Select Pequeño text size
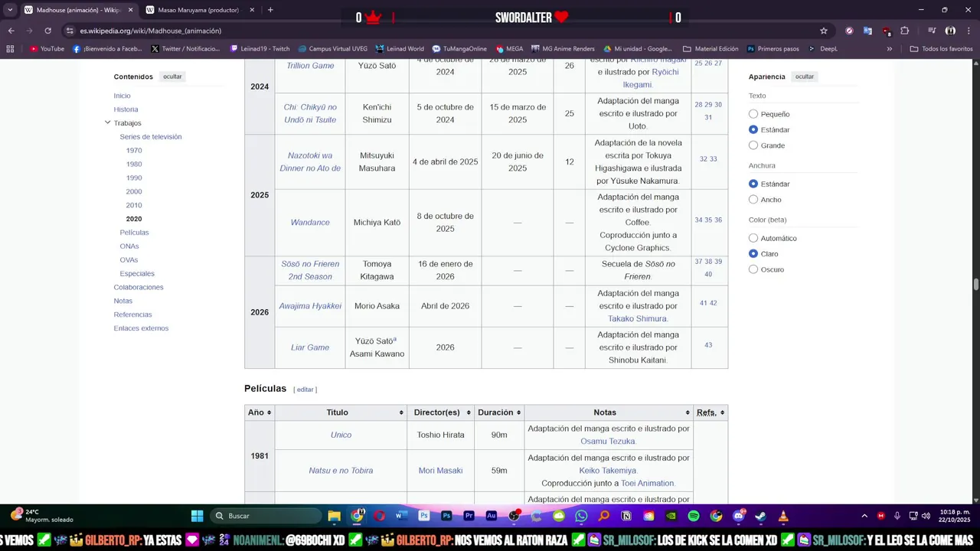 (x=753, y=114)
